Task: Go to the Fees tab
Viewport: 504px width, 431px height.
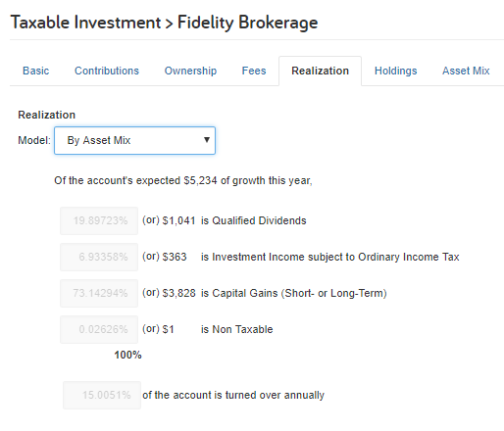Action: coord(254,71)
